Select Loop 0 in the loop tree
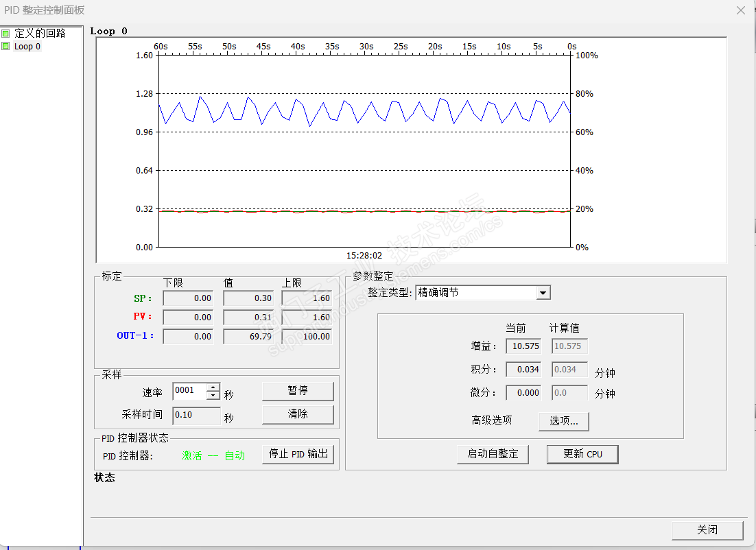Viewport: 756px width, 550px height. (27, 47)
